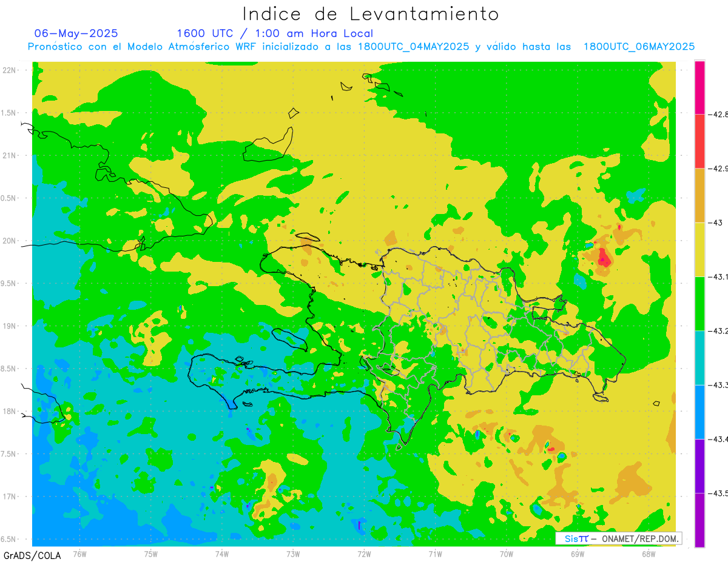Viewport: 728px width, 562px height.
Task: Click the legend value '-43.3'
Action: point(718,384)
